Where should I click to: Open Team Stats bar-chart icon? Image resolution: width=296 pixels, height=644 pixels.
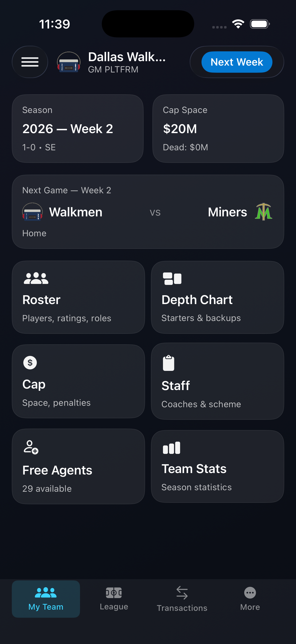coord(171,448)
